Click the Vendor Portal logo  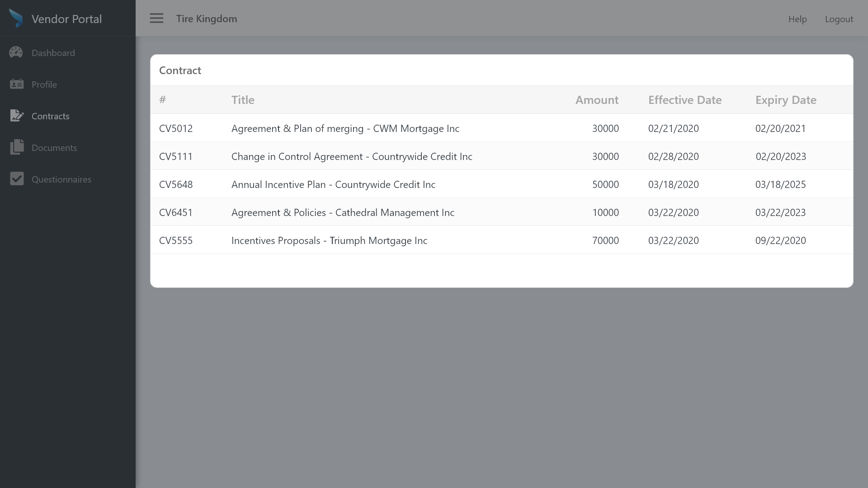point(55,18)
